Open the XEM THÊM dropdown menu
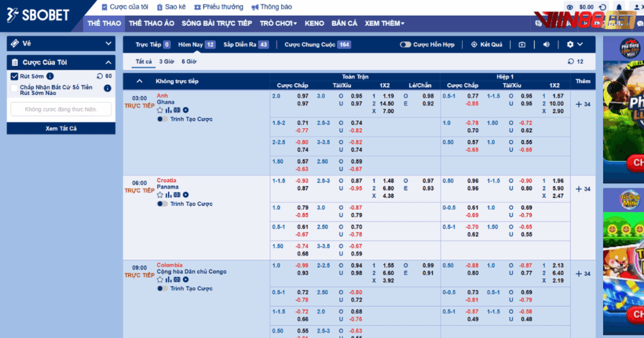 click(384, 23)
